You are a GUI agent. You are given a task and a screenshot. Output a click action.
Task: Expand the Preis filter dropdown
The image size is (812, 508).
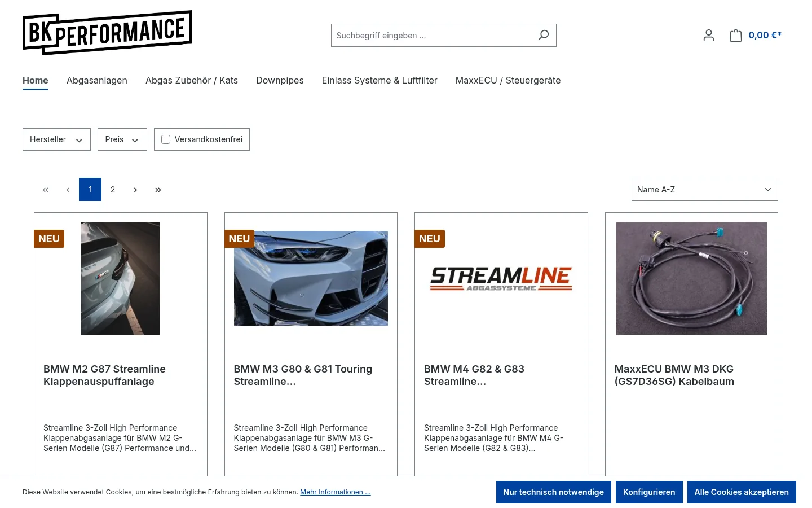click(122, 139)
